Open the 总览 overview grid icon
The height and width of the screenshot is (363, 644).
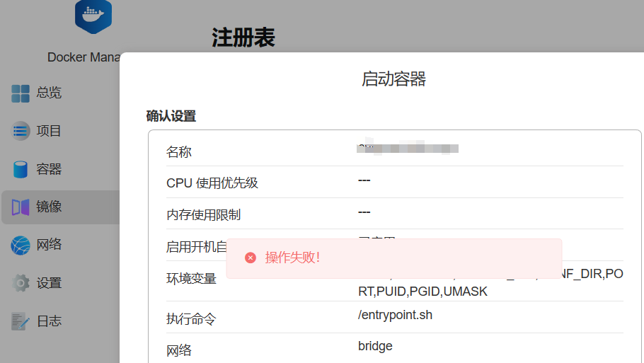(x=20, y=93)
